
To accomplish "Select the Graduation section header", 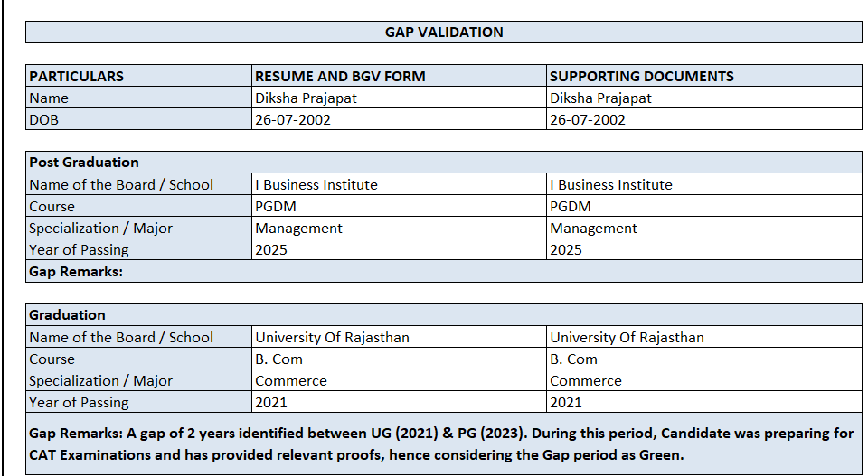I will 67,315.
